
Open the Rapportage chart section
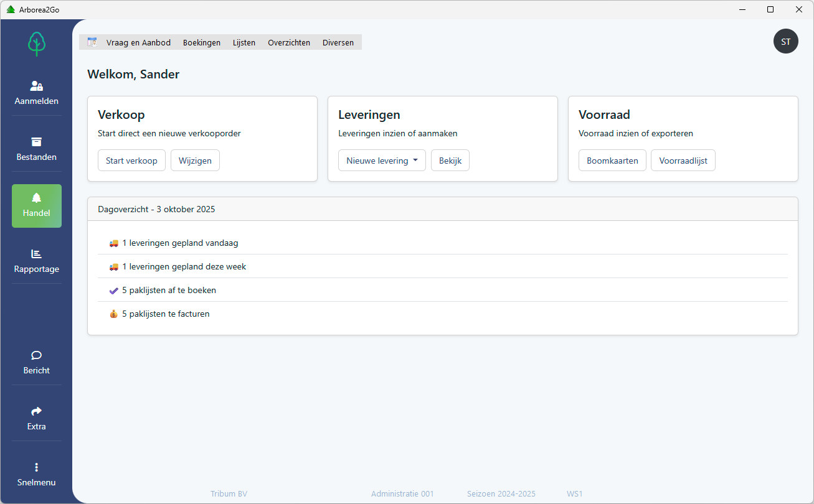click(37, 261)
